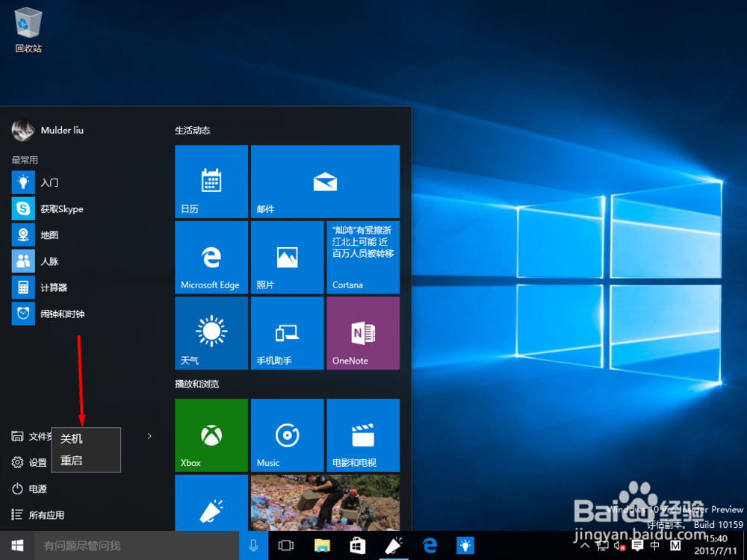
Task: Open the 人脉 People app
Action: (x=23, y=261)
